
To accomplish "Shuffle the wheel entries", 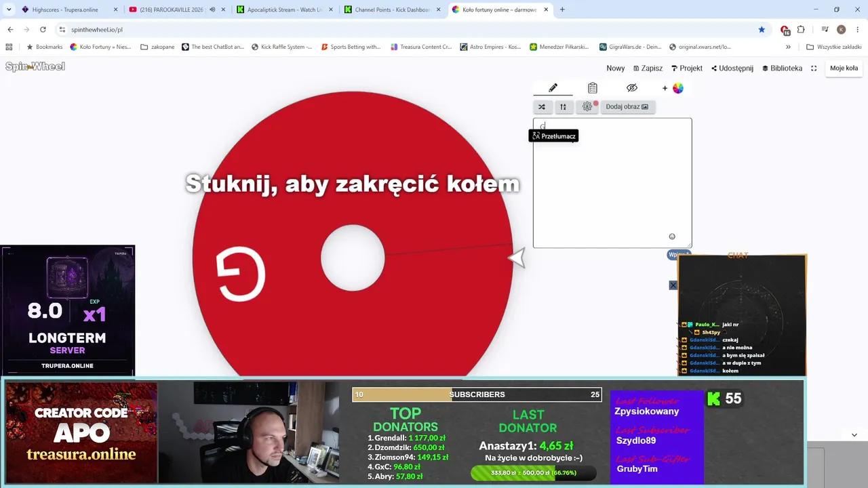I will click(542, 106).
